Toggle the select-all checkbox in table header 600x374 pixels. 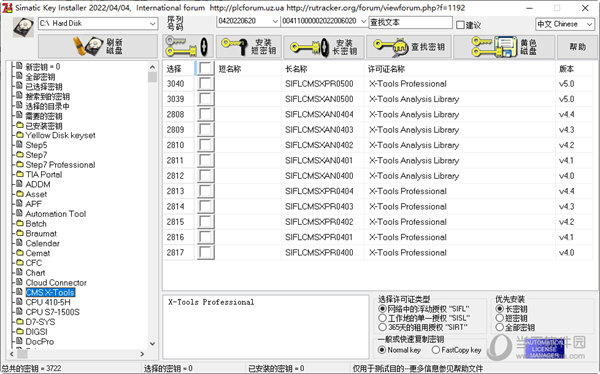205,69
